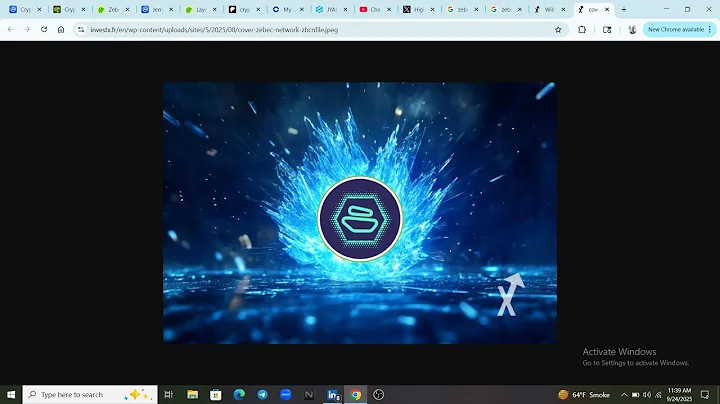Open the Extensions puzzle icon

tap(582, 29)
